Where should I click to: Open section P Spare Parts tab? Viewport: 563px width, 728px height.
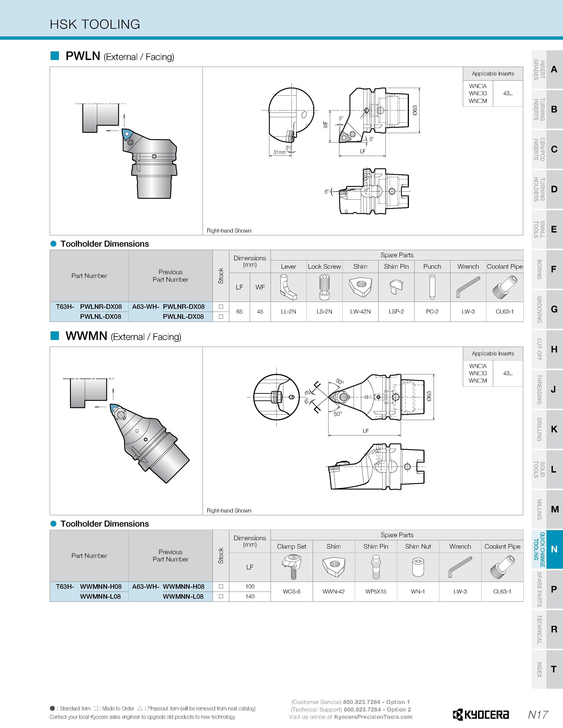[x=547, y=589]
